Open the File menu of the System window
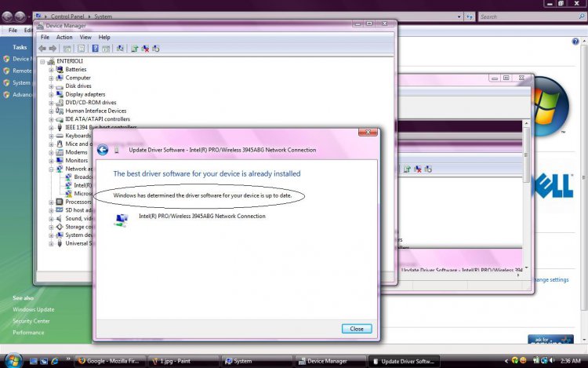The height and width of the screenshot is (368, 588). (x=13, y=30)
